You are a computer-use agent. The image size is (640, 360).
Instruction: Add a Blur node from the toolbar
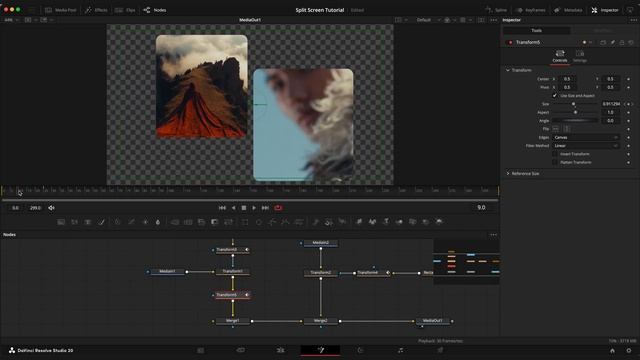pos(158,222)
